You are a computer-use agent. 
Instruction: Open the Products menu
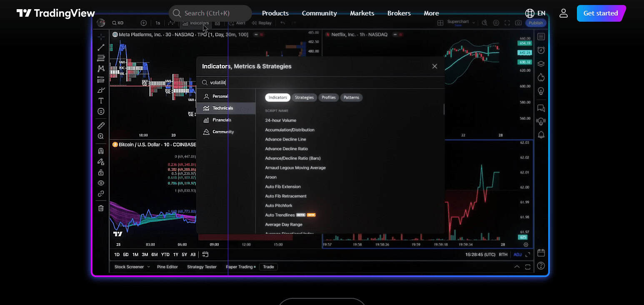pyautogui.click(x=275, y=13)
